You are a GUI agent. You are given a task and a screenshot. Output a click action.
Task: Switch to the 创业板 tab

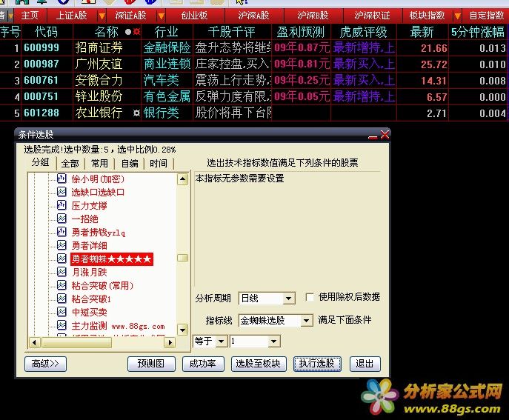coord(194,16)
